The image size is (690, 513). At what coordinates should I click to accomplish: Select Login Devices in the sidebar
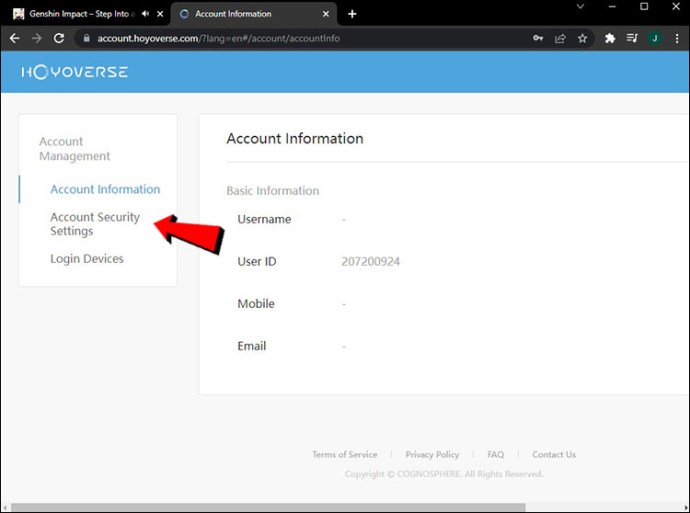click(x=87, y=259)
